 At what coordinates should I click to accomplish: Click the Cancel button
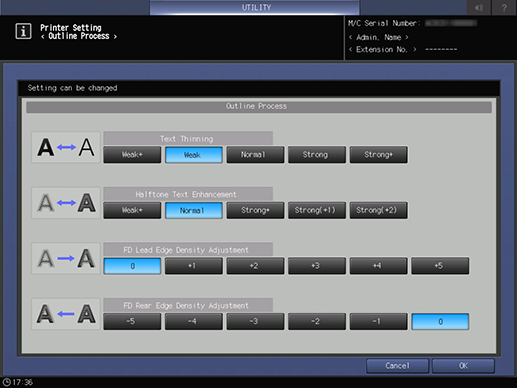pyautogui.click(x=397, y=366)
